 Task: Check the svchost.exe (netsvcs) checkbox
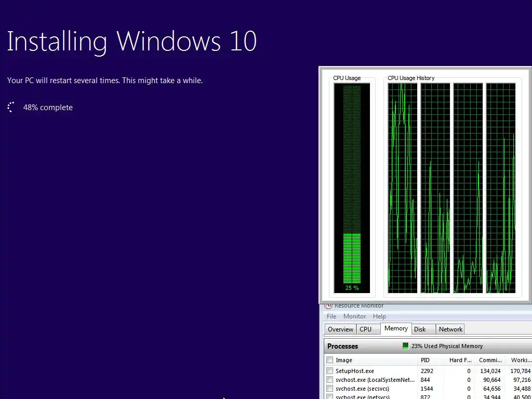(x=329, y=396)
